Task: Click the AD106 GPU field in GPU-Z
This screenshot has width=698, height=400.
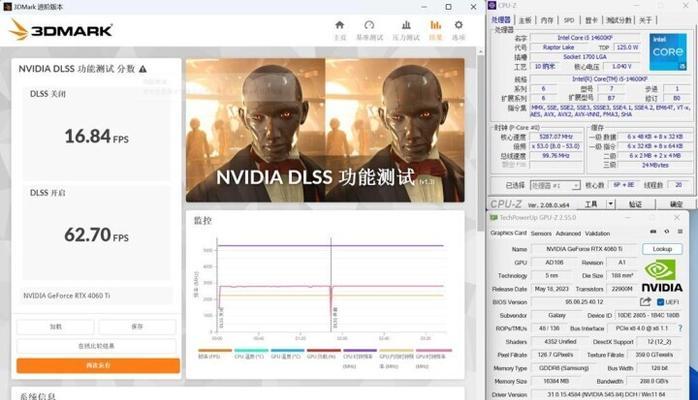Action: [x=554, y=263]
